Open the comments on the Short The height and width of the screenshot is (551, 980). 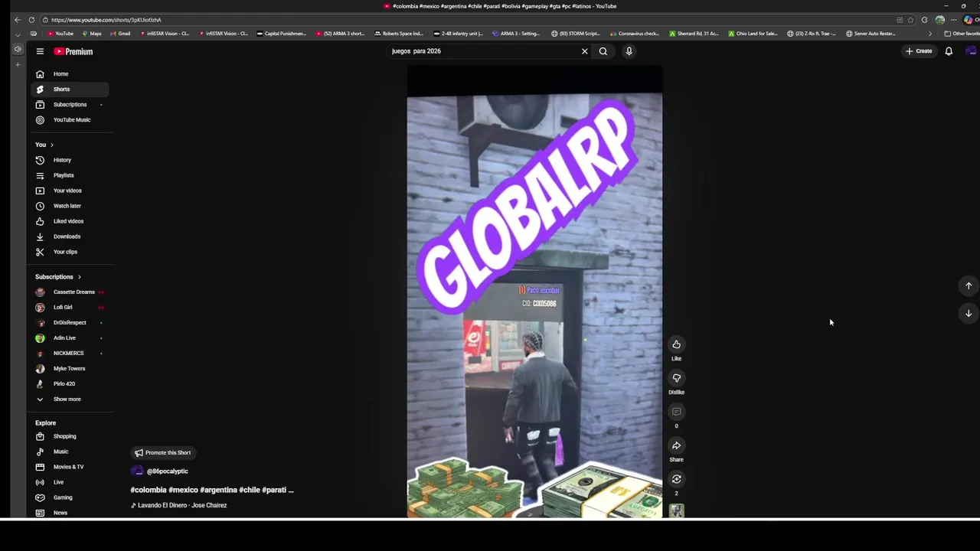[x=676, y=412]
